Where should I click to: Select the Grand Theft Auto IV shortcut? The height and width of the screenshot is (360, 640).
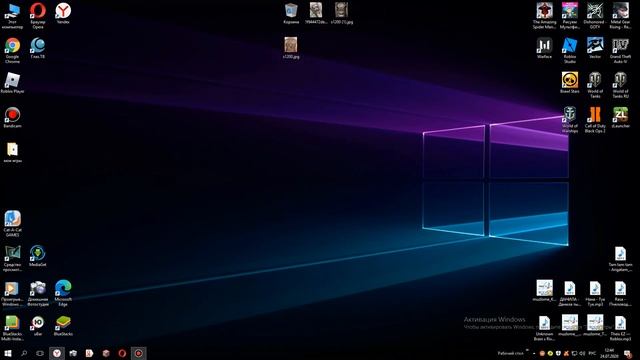(620, 50)
